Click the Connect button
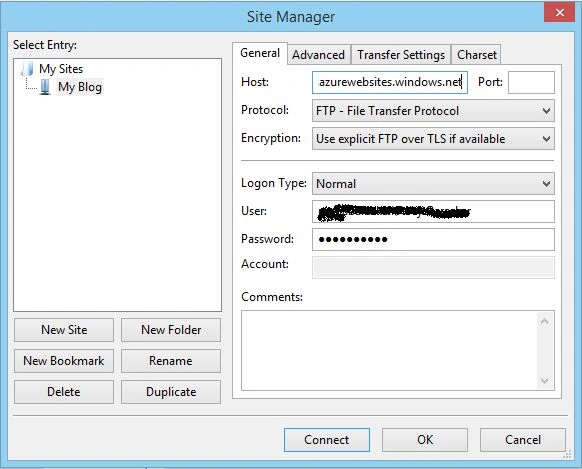Screen dimensions: 582x469 (327, 440)
